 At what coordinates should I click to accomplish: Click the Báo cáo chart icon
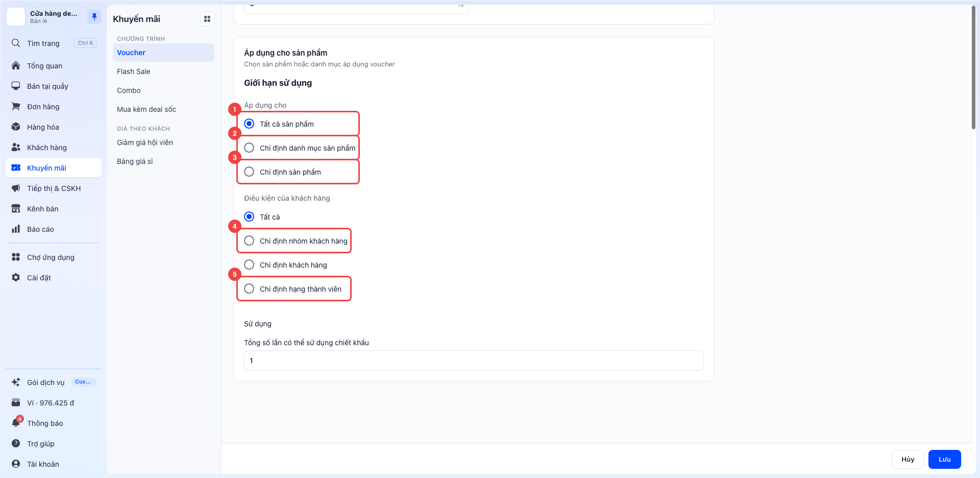(16, 229)
